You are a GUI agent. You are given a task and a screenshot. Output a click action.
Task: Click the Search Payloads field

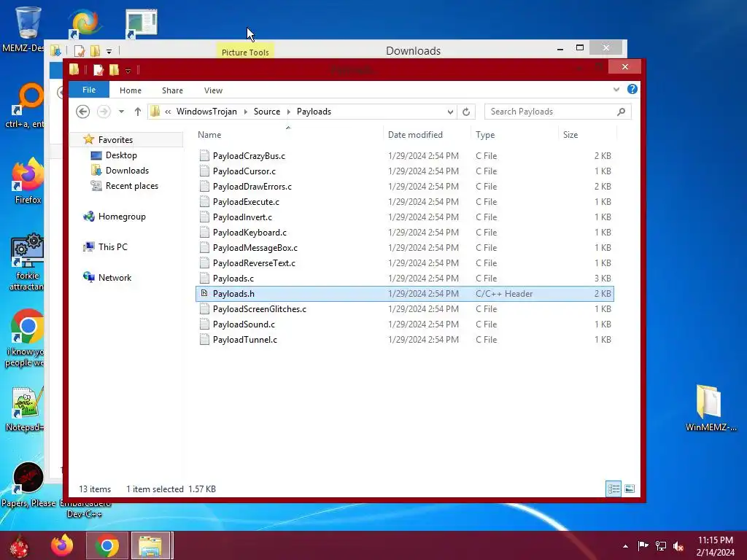558,112
